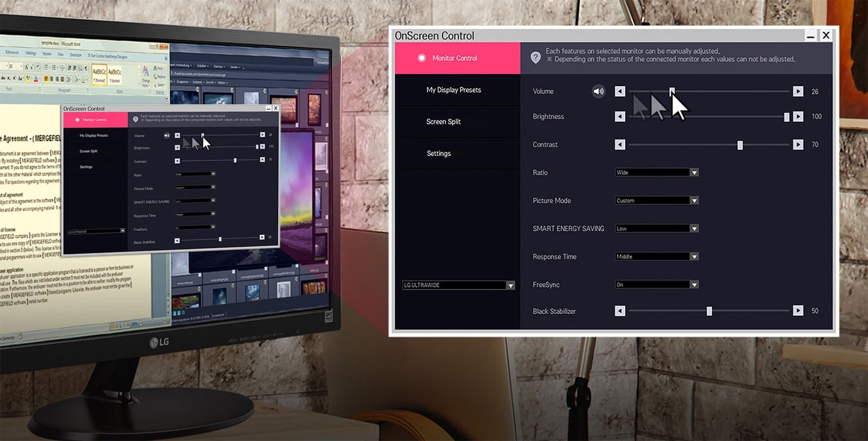Click the Black Stabilizer value 50

pyautogui.click(x=815, y=311)
